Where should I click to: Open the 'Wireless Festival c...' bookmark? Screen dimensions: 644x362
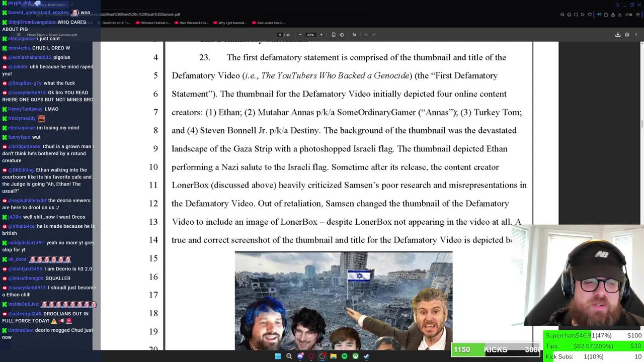153,23
